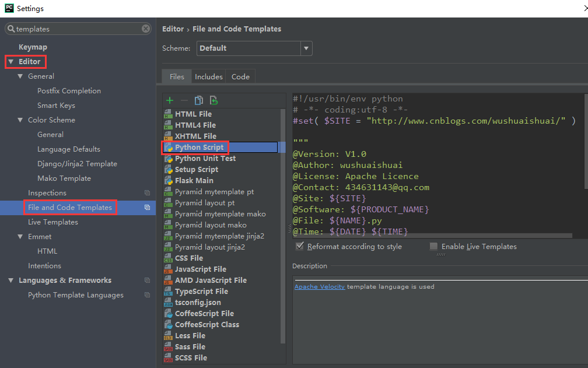Viewport: 588px width, 368px height.
Task: Collapse the General node under Editor
Action: [x=20, y=76]
